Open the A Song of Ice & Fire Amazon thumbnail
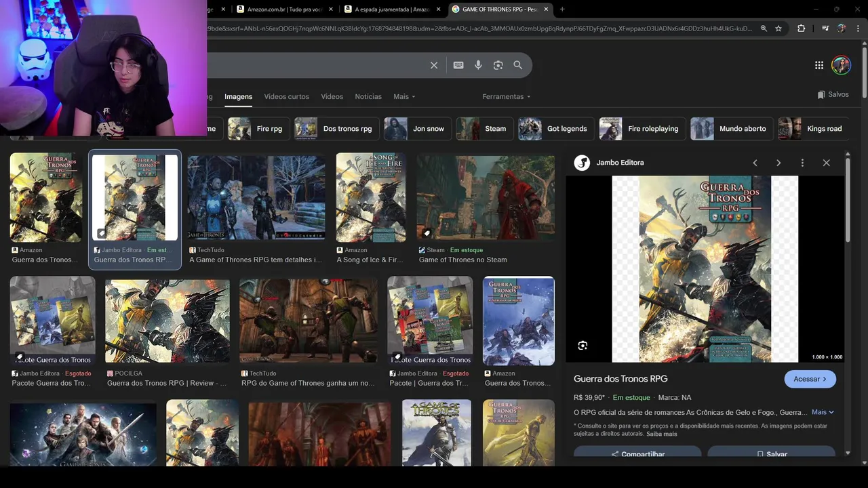 click(x=371, y=198)
